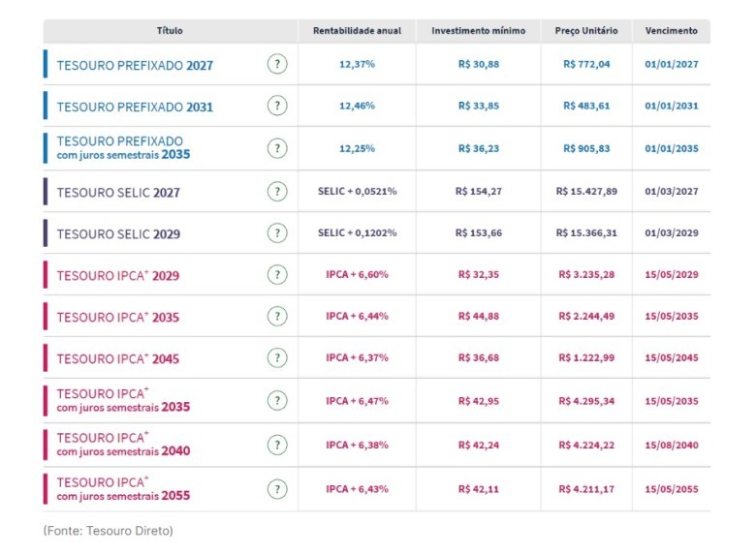Select the IPCA + 6,44% value
Image resolution: width=756 pixels, height=555 pixels.
pyautogui.click(x=357, y=316)
